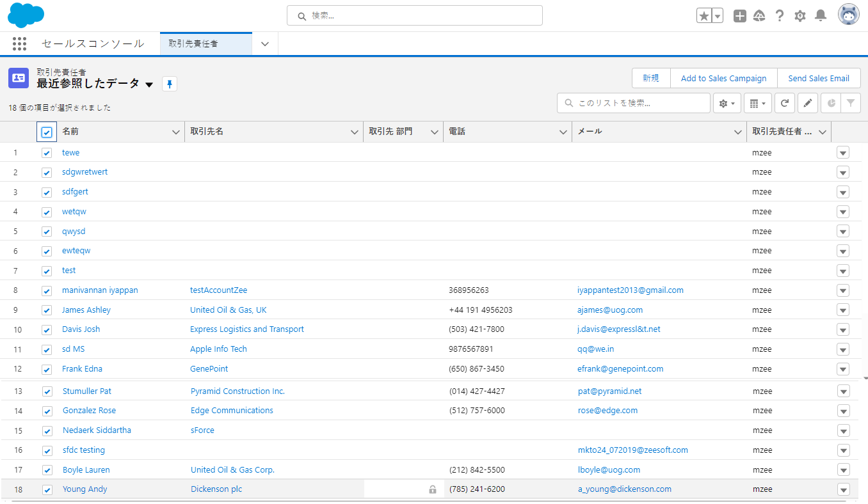Uncheck the Davis Josh row checkbox
The height and width of the screenshot is (504, 868).
pyautogui.click(x=47, y=330)
